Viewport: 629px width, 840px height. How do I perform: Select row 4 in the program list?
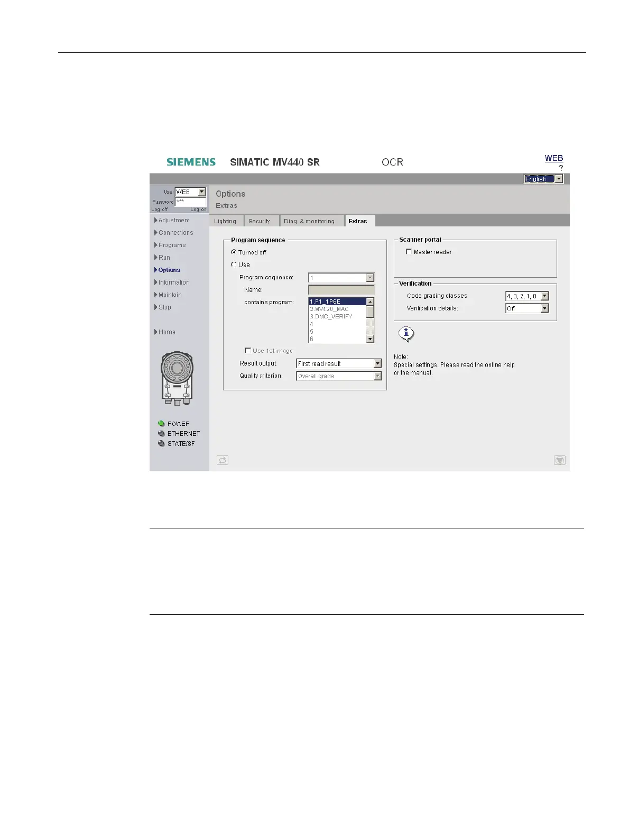[x=337, y=324]
